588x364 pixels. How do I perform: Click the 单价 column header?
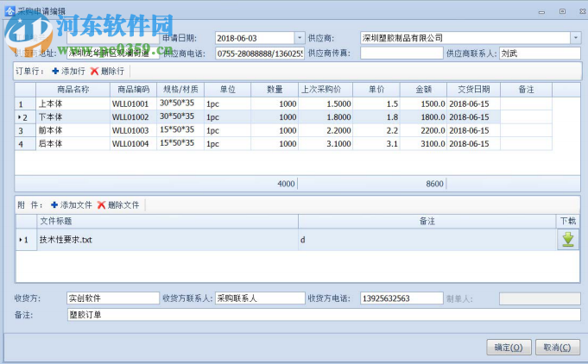click(x=376, y=90)
